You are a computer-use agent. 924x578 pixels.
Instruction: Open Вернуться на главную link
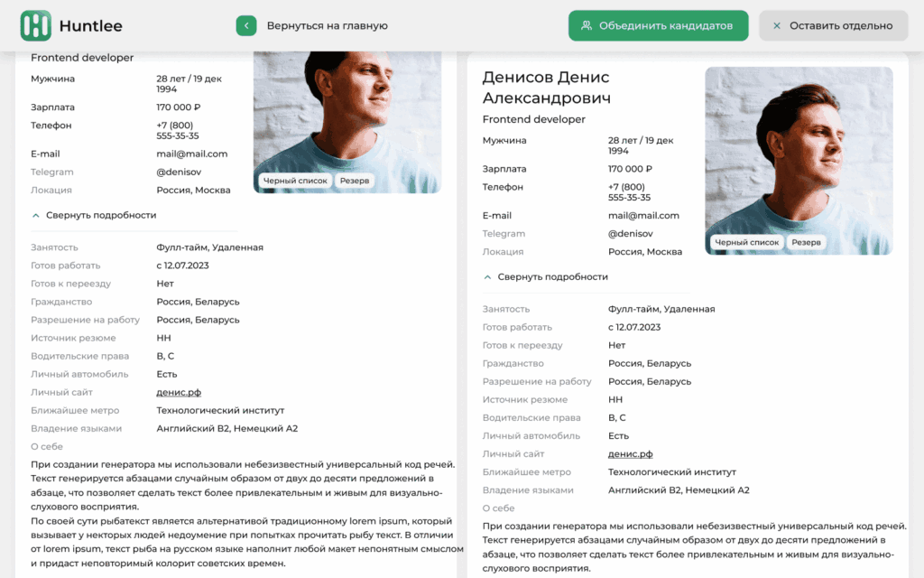(x=327, y=25)
